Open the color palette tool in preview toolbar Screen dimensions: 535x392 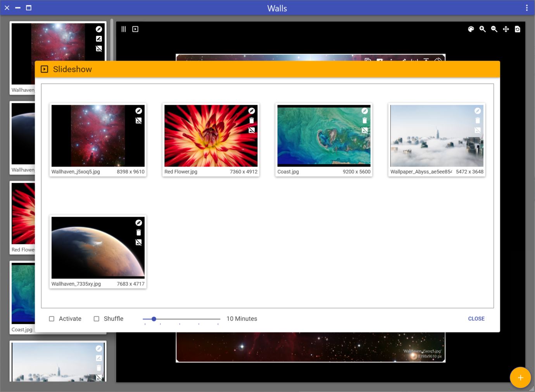[471, 29]
